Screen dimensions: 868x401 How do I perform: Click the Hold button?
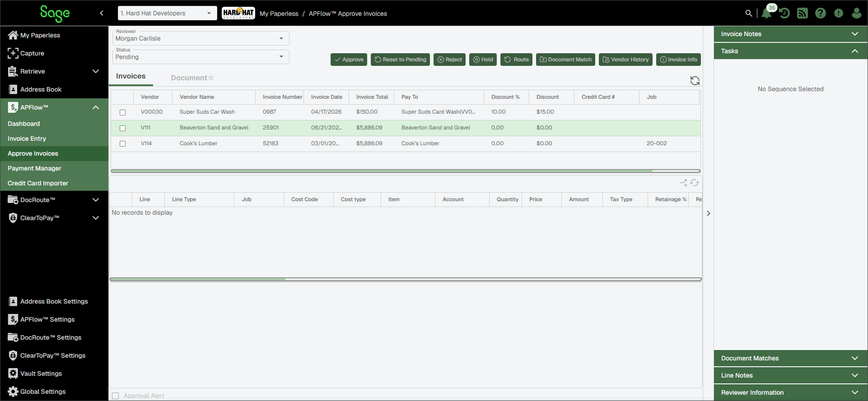pos(483,60)
